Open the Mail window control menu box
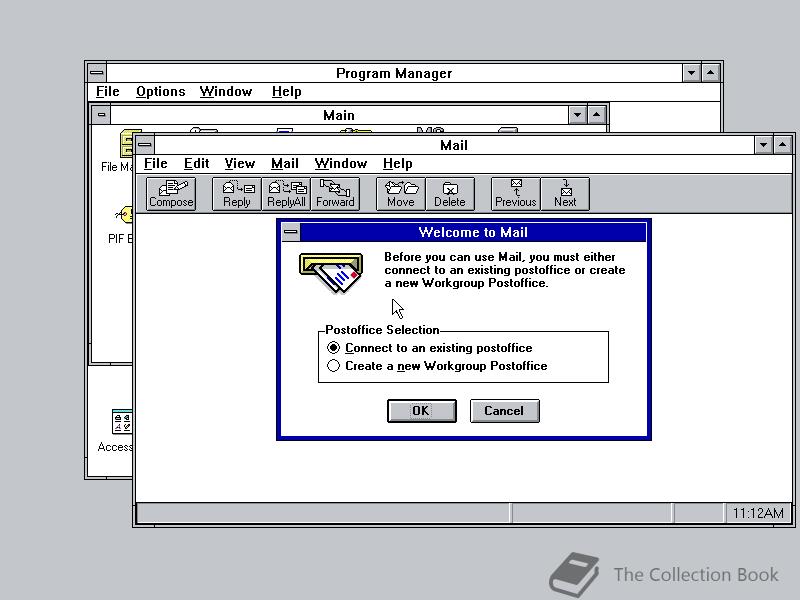This screenshot has width=800, height=600. pos(145,145)
